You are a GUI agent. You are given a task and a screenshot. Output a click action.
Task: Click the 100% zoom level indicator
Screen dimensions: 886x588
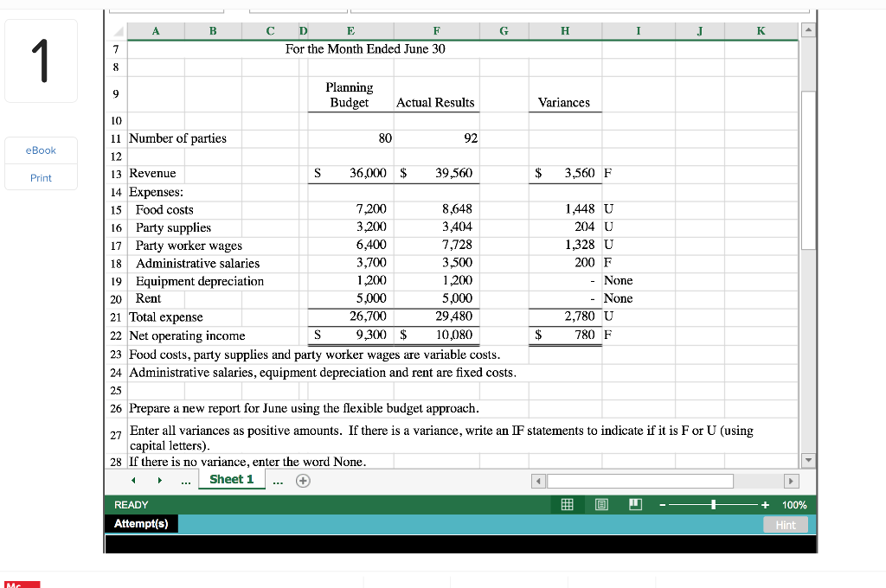click(794, 504)
